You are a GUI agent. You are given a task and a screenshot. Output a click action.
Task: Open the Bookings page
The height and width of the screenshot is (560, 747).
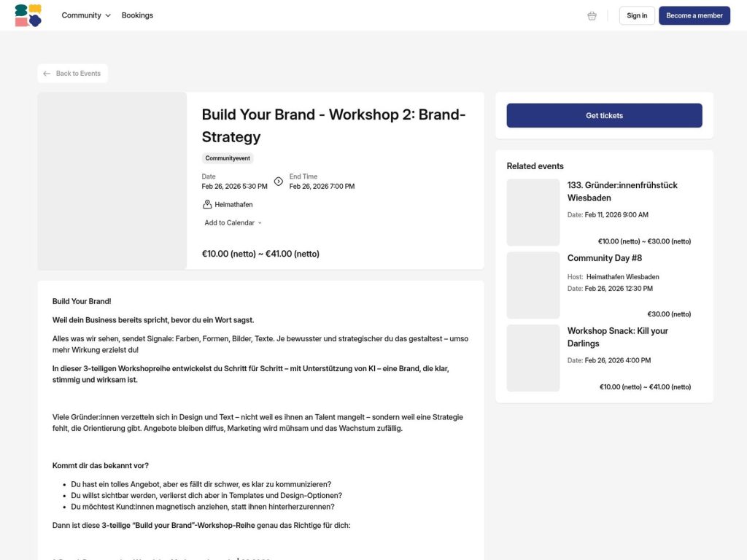point(137,15)
